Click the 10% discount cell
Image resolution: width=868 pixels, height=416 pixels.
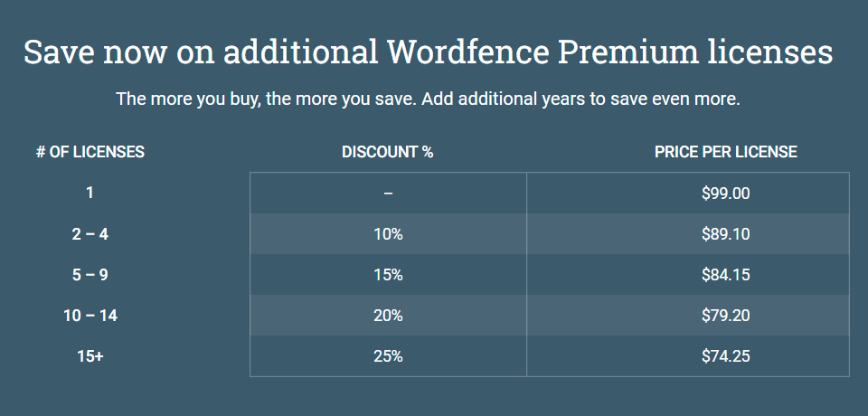tap(388, 234)
